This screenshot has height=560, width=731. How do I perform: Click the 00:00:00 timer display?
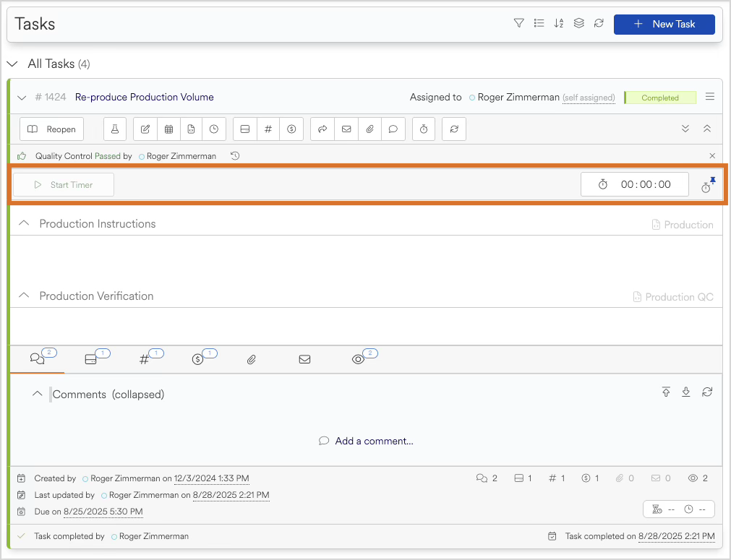[635, 184]
